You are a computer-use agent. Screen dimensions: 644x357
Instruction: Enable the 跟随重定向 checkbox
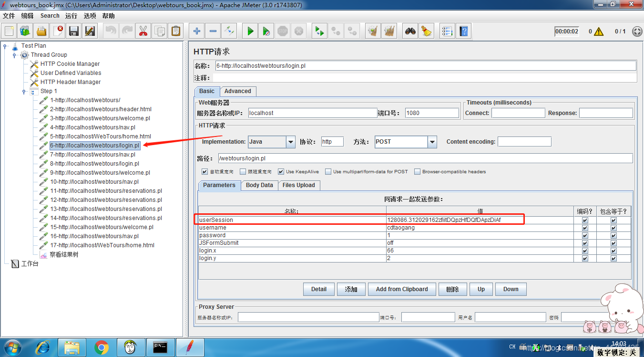pyautogui.click(x=243, y=172)
